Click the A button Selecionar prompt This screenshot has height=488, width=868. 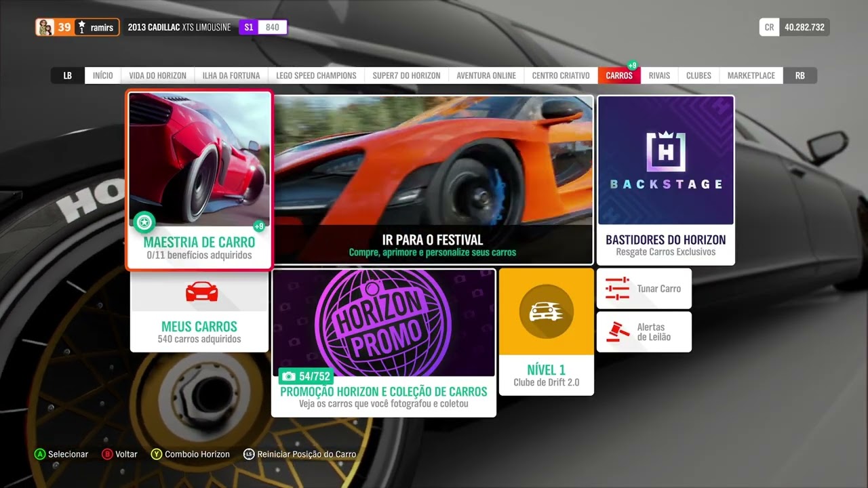[62, 454]
